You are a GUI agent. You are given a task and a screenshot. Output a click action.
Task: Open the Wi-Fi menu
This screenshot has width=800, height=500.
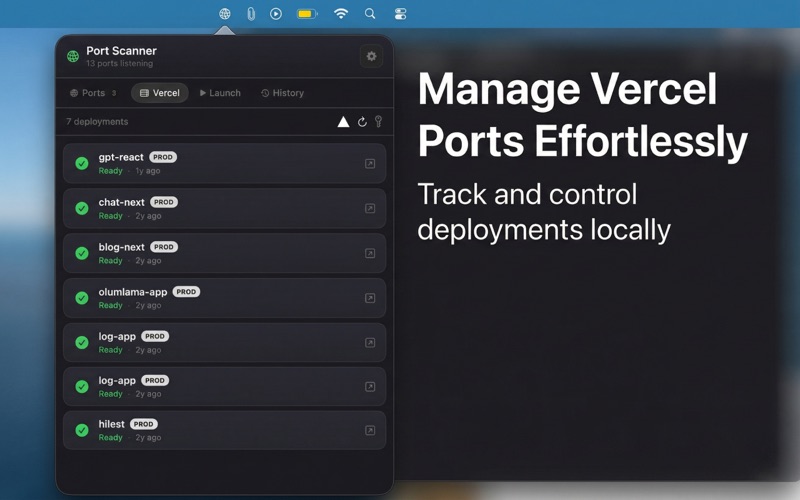[341, 14]
